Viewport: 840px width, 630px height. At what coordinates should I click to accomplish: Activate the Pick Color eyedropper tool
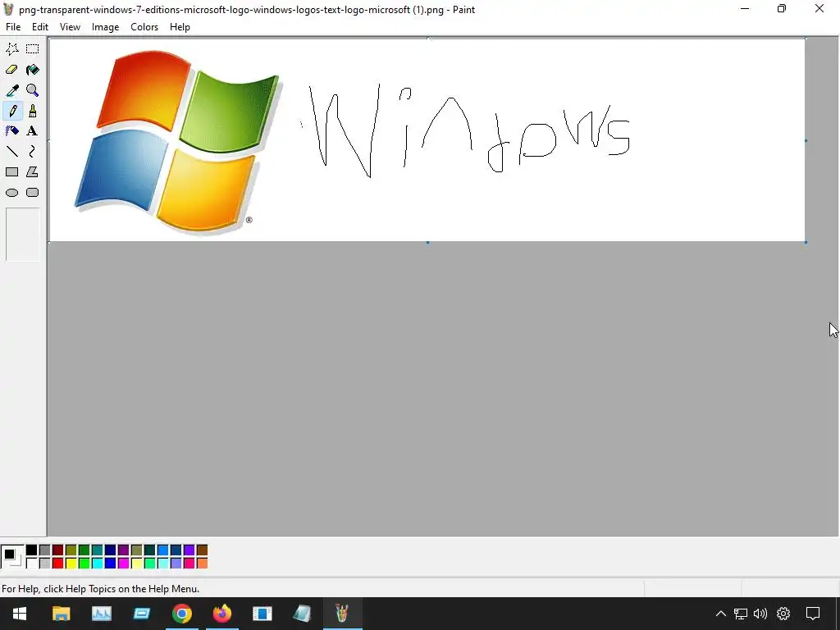[11, 90]
